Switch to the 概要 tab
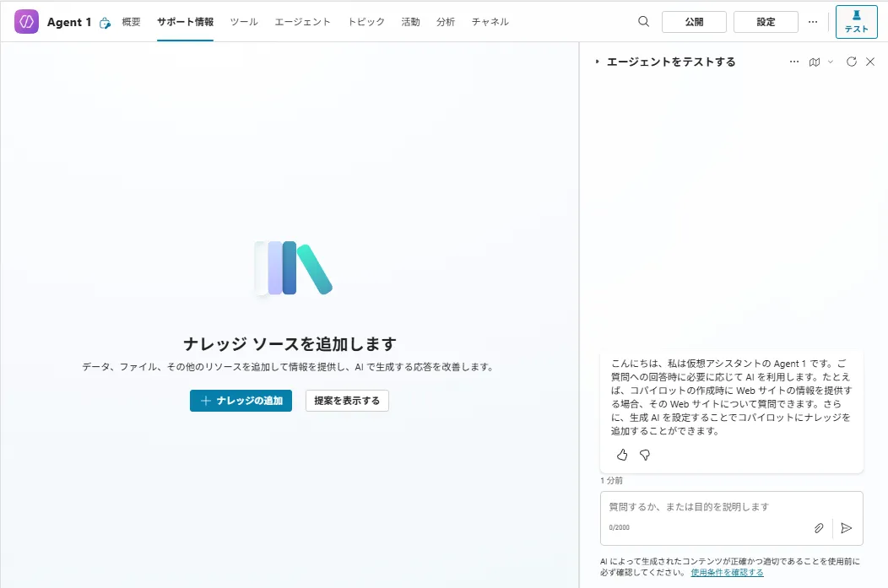 pos(131,23)
